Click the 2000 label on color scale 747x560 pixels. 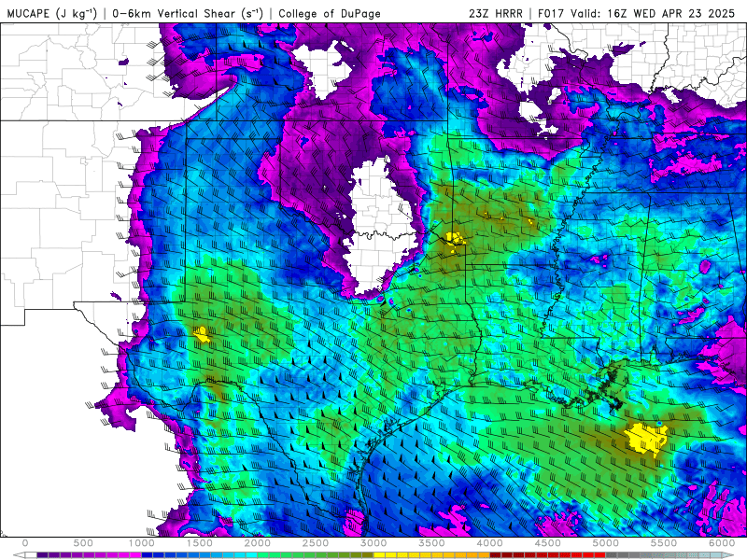click(x=258, y=543)
